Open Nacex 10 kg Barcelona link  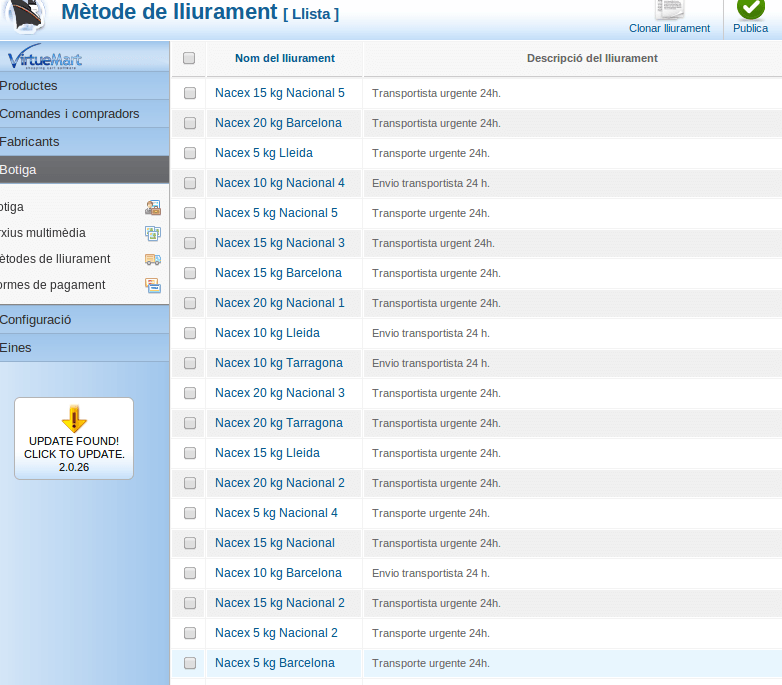[278, 573]
